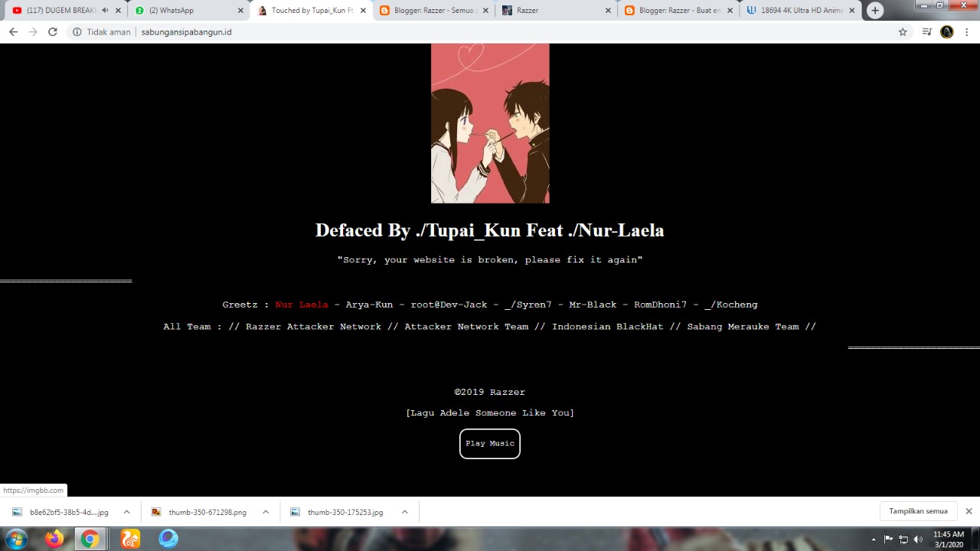The image size is (980, 551).
Task: Select the yellow Nur Laela name link
Action: pyautogui.click(x=301, y=305)
